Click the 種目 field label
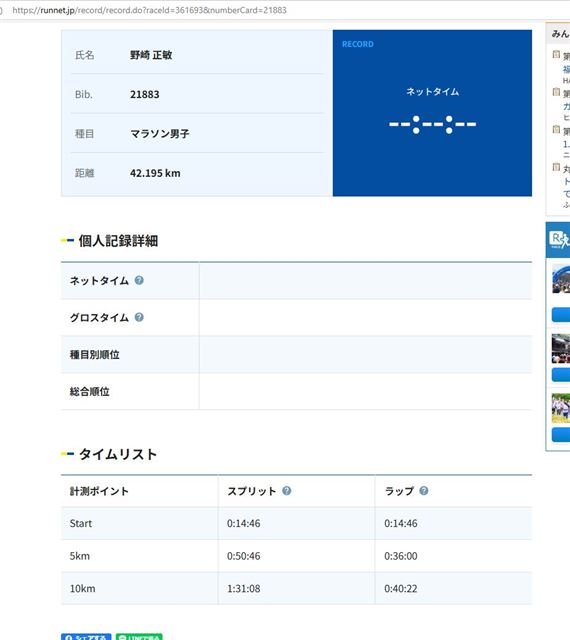Screen dimensions: 570x640 (x=85, y=134)
